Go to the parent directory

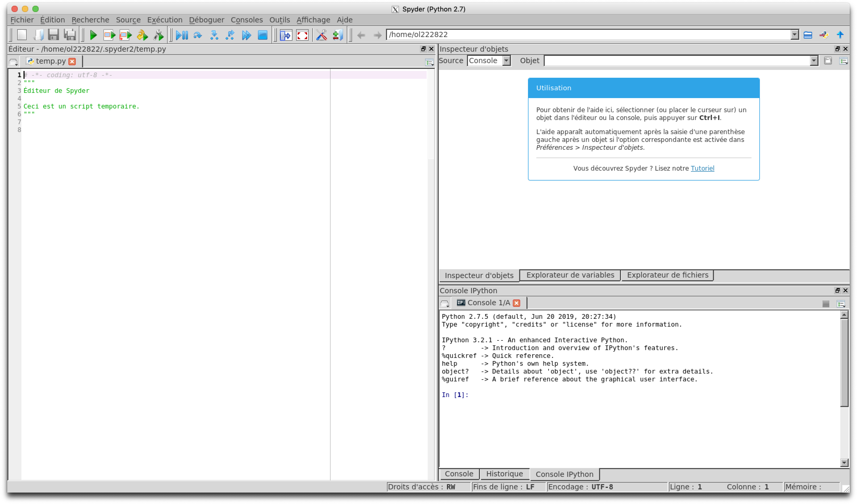coord(840,35)
